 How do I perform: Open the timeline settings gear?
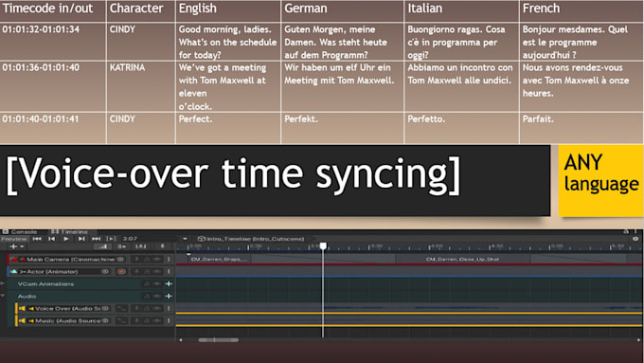pyautogui.click(x=635, y=239)
